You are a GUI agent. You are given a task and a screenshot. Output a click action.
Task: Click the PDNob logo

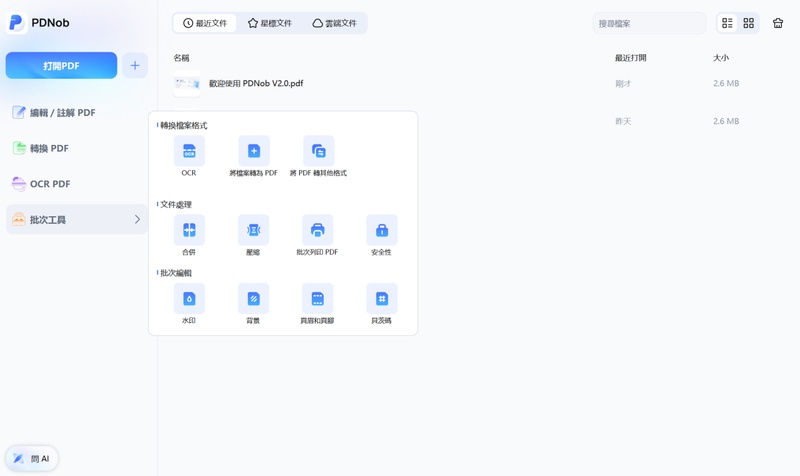(16, 22)
